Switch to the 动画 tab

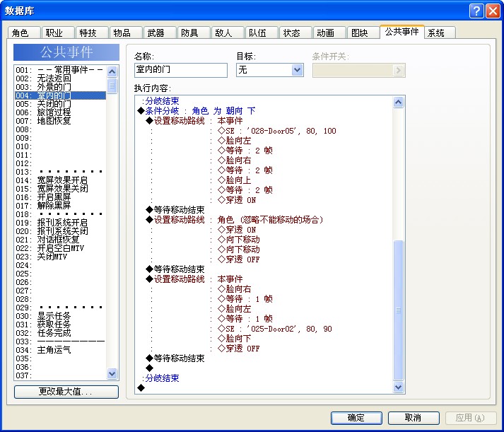[x=329, y=33]
